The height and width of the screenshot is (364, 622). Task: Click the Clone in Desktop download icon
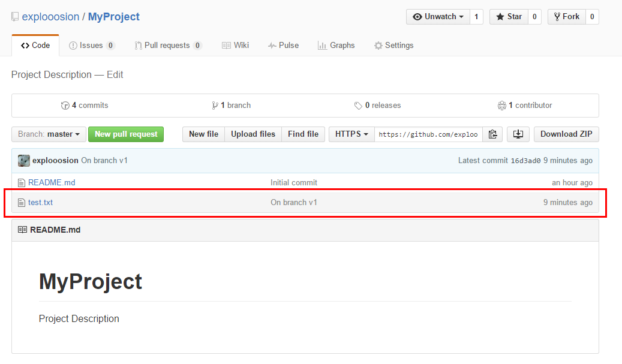518,134
